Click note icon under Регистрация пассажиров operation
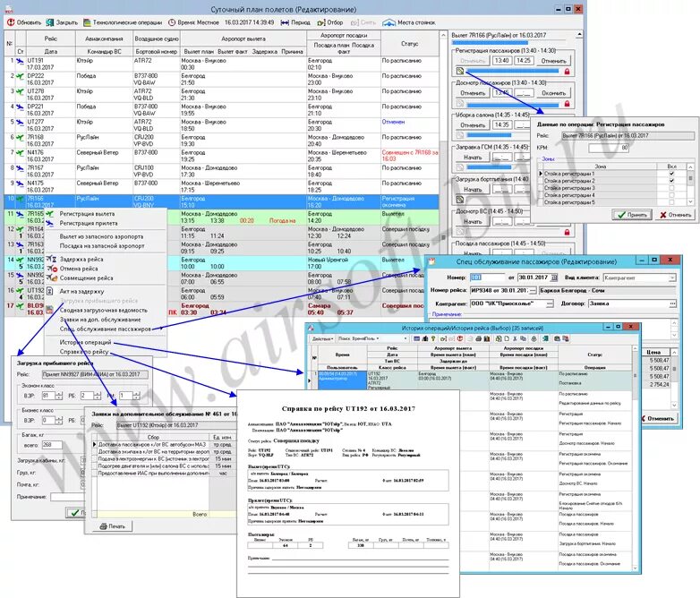The image size is (700, 598). [460, 71]
